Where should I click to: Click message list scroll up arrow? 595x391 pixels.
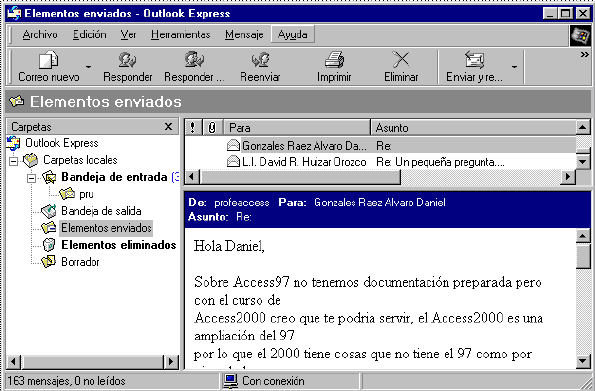pyautogui.click(x=583, y=128)
